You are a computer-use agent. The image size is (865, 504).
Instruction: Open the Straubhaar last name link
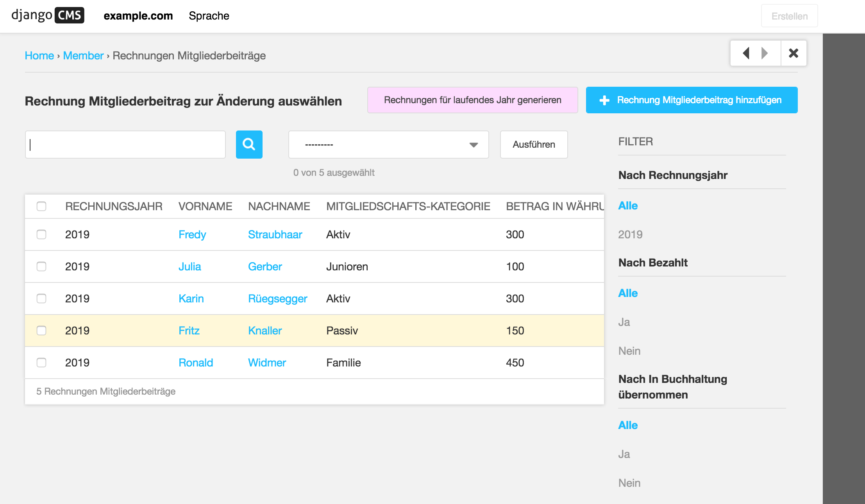coord(275,234)
